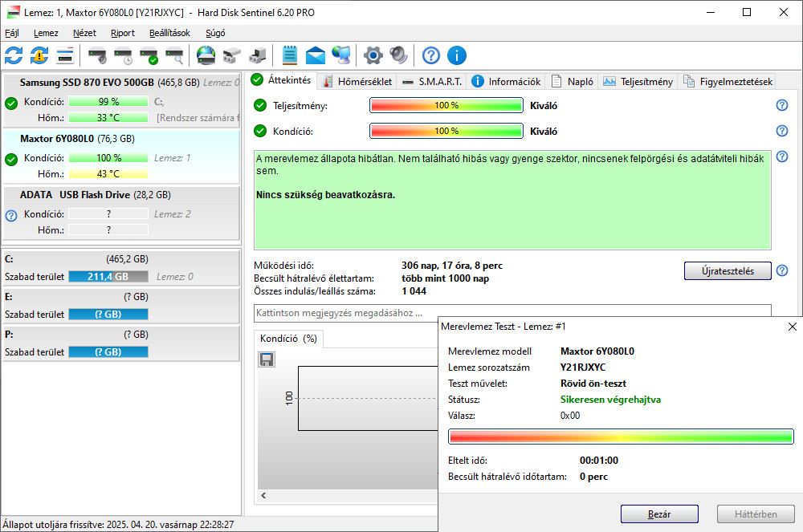Click the 'több mint 1000 nap' lifetime value
803x532 pixels.
(x=445, y=278)
